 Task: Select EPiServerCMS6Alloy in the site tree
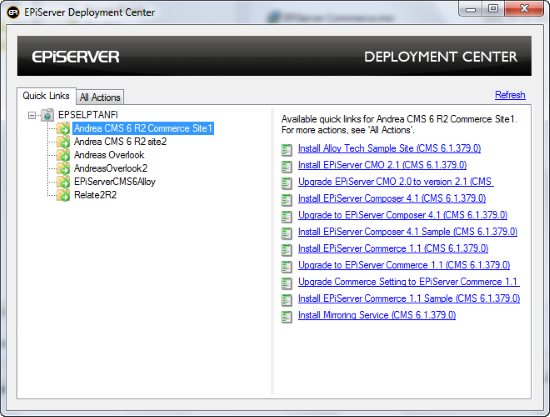point(115,182)
